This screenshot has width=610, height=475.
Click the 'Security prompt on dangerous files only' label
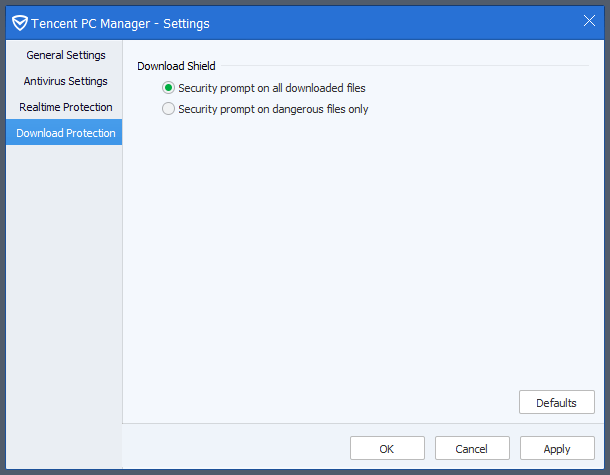pyautogui.click(x=273, y=109)
